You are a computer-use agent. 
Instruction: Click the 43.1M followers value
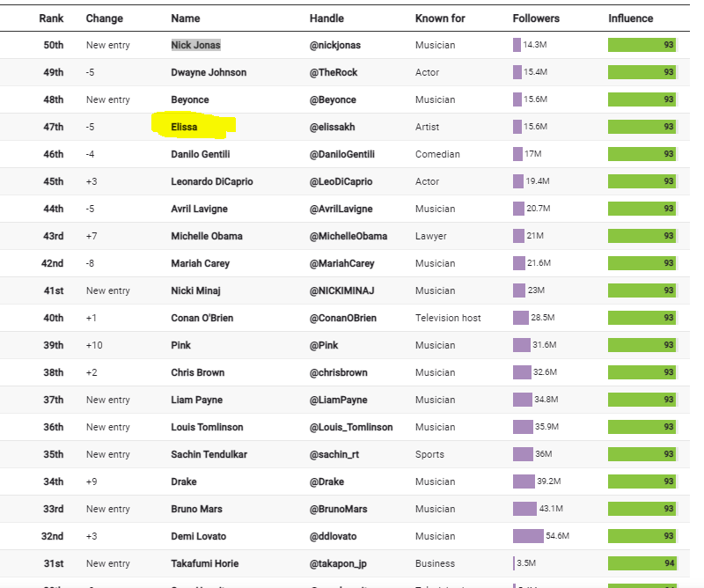[551, 509]
